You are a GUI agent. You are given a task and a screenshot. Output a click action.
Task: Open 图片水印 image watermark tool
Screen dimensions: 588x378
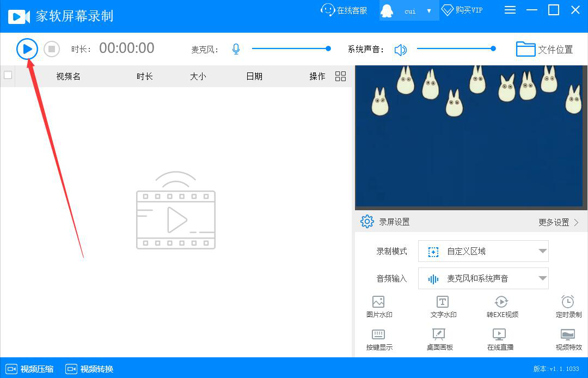click(379, 307)
